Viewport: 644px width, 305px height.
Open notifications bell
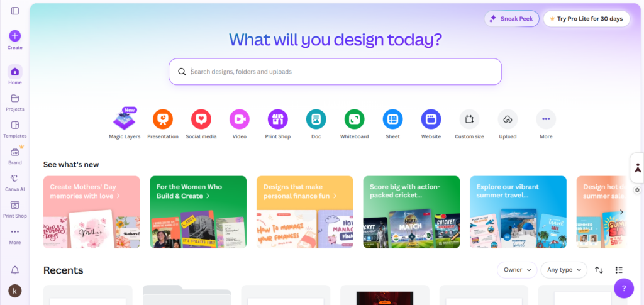coord(15,270)
